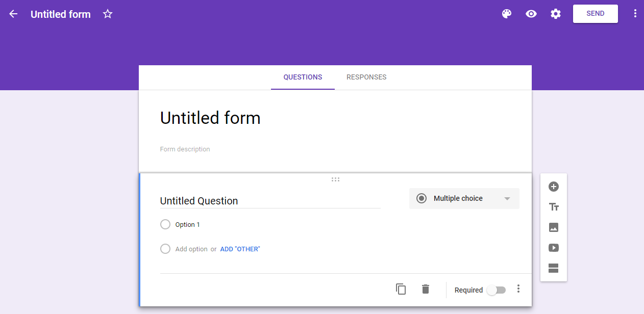Viewport: 644px width, 314px height.
Task: Add a new section
Action: point(554,268)
